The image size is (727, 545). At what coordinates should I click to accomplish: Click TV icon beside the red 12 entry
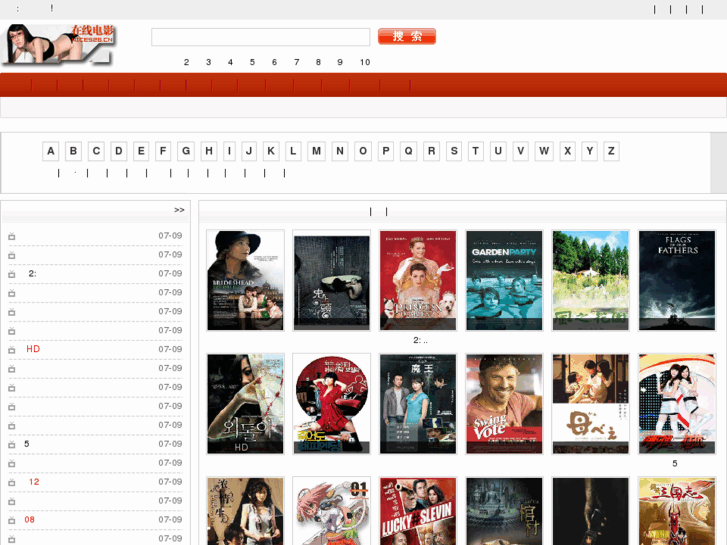[x=12, y=482]
